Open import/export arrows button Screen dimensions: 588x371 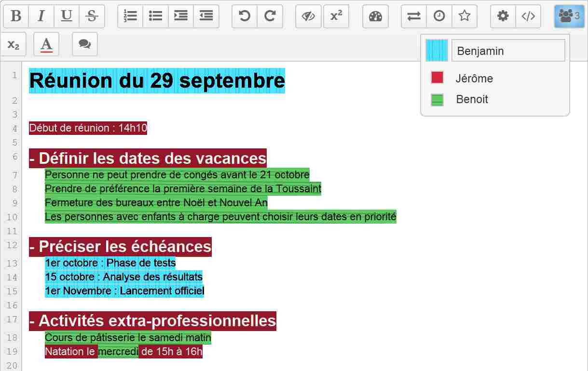pos(414,16)
